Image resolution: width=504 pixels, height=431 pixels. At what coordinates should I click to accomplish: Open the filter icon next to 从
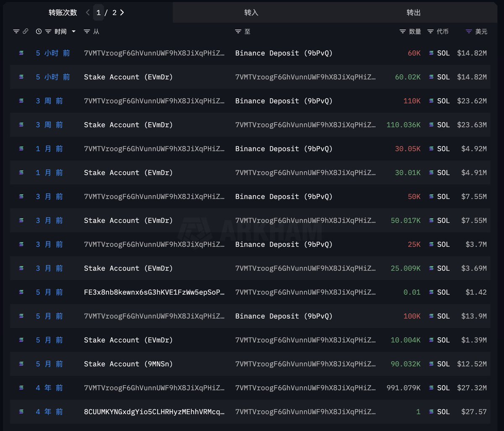pyautogui.click(x=87, y=31)
